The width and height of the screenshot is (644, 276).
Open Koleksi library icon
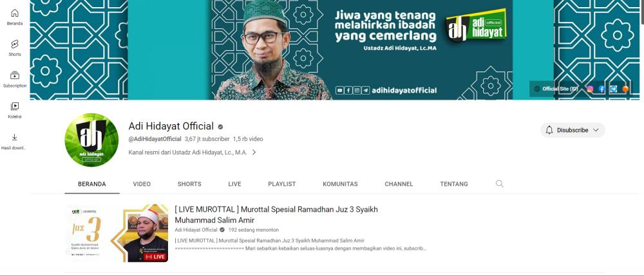[x=15, y=110]
